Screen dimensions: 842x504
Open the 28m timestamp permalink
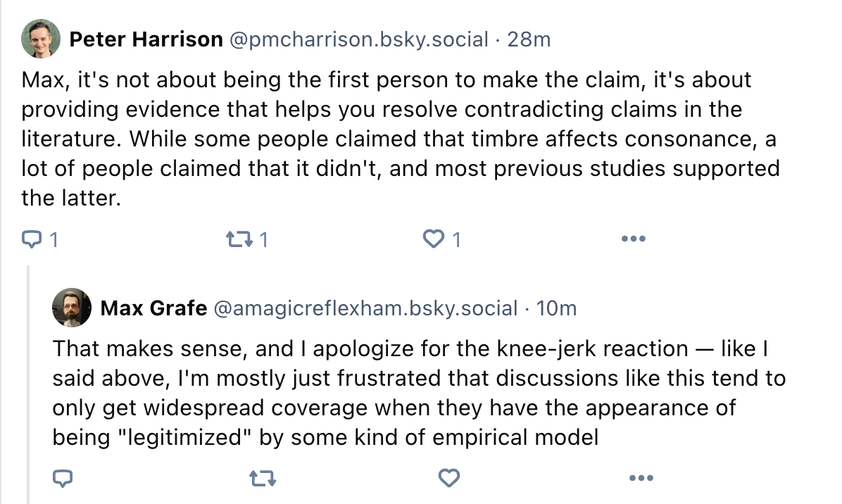coord(529,39)
